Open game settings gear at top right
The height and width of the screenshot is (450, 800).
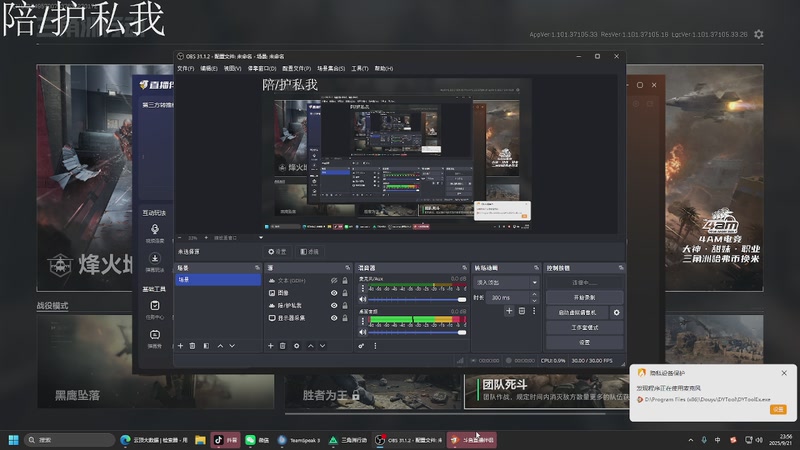[759, 34]
